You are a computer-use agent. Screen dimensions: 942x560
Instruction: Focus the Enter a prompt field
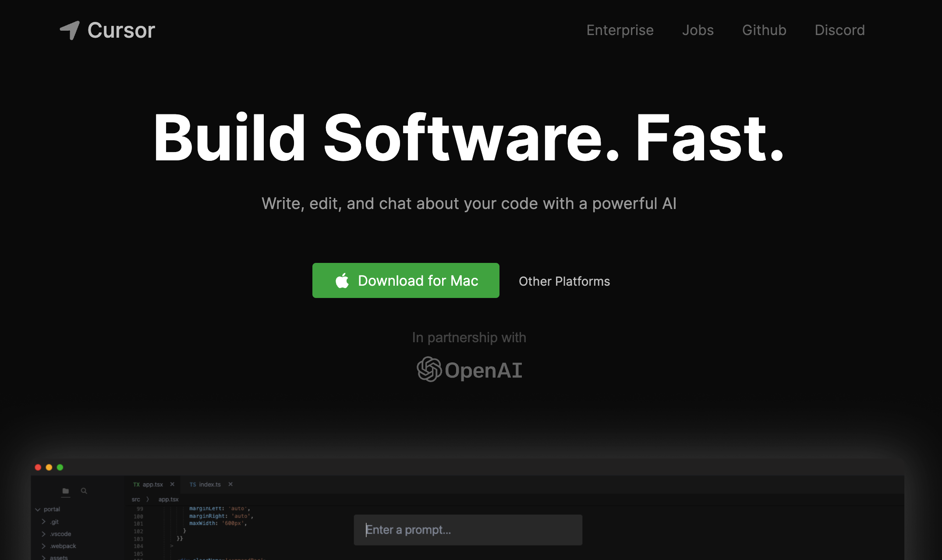(x=468, y=530)
